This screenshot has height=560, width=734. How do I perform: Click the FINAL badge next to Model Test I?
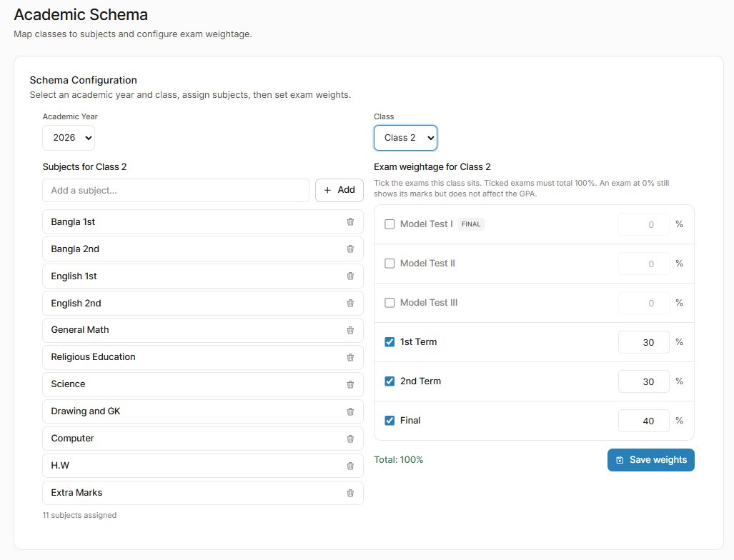tap(471, 224)
